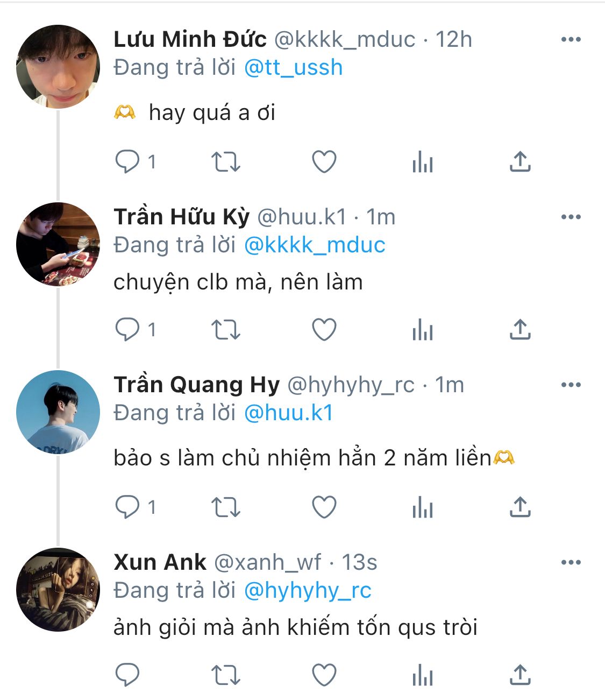Open the @tt_ussh mention link
Screen dimensions: 605x700
[x=293, y=68]
